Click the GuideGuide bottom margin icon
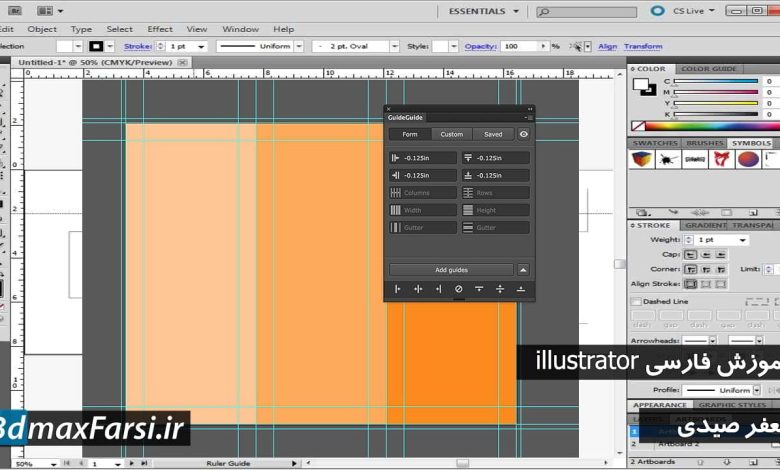This screenshot has width=780, height=470. 468,176
